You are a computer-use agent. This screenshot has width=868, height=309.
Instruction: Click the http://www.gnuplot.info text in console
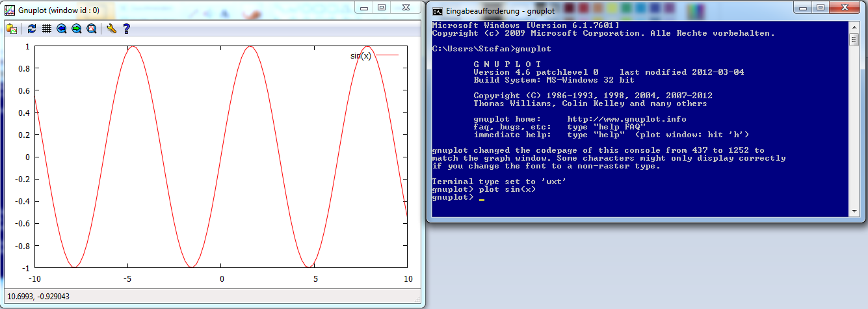coord(627,119)
